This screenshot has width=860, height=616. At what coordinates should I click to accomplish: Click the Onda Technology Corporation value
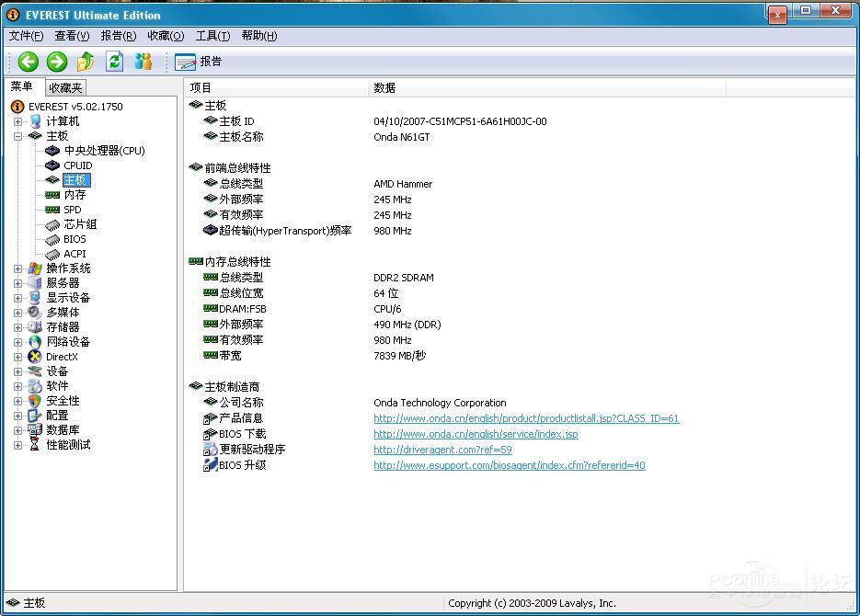(440, 403)
